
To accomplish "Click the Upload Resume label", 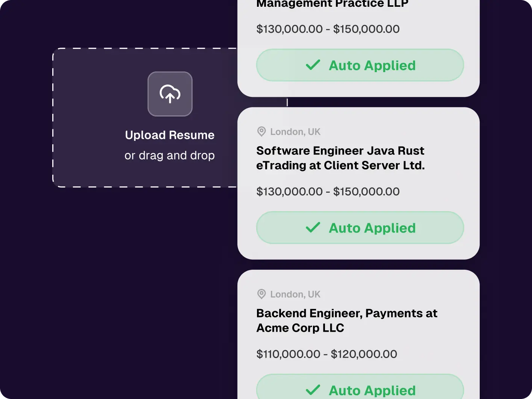I will pyautogui.click(x=170, y=135).
